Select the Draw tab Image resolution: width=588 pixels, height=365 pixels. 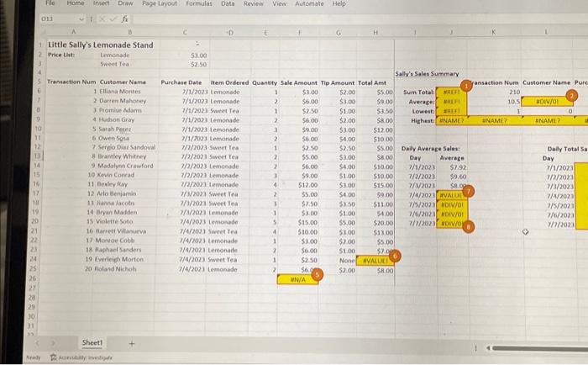click(x=125, y=3)
